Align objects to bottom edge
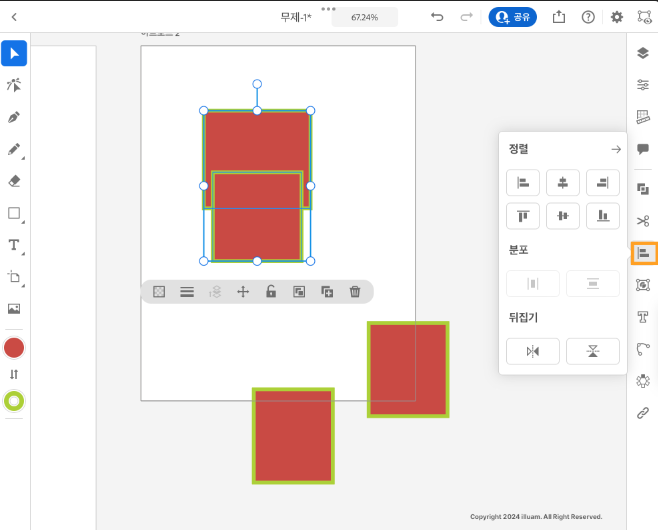 (603, 216)
